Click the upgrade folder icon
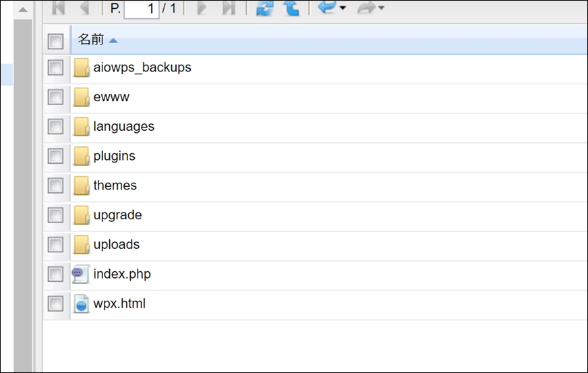The height and width of the screenshot is (373, 588). click(x=82, y=215)
